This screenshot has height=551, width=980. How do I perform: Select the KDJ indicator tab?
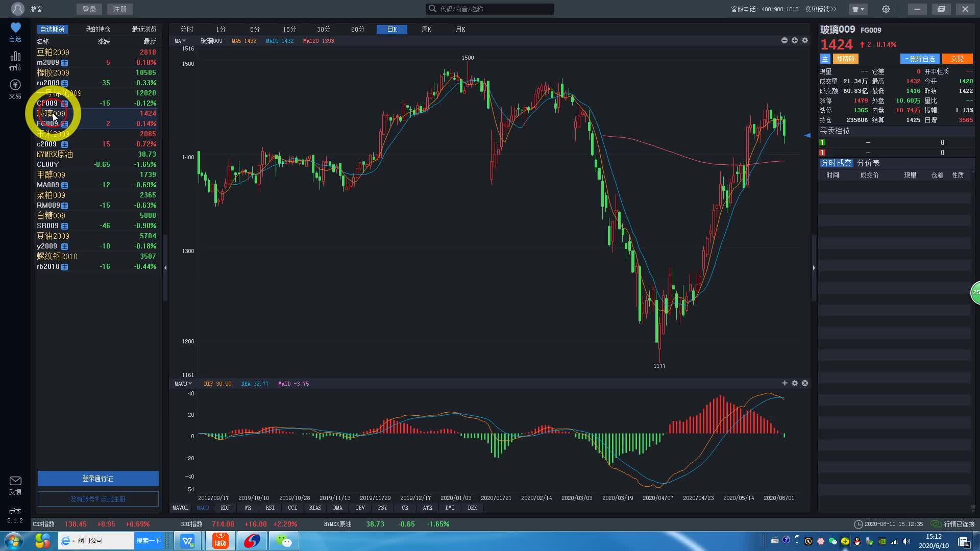(225, 508)
